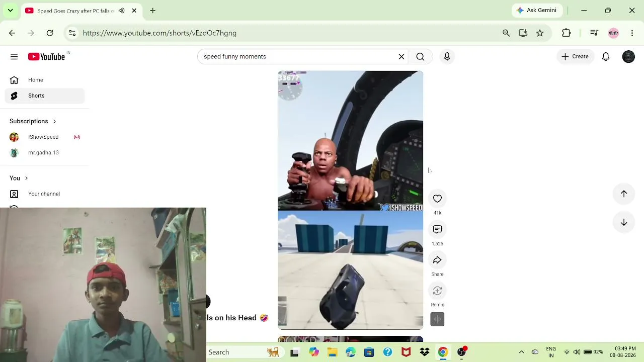Close the Speed Goes Crazy tab
The width and height of the screenshot is (644, 362).
click(x=134, y=11)
